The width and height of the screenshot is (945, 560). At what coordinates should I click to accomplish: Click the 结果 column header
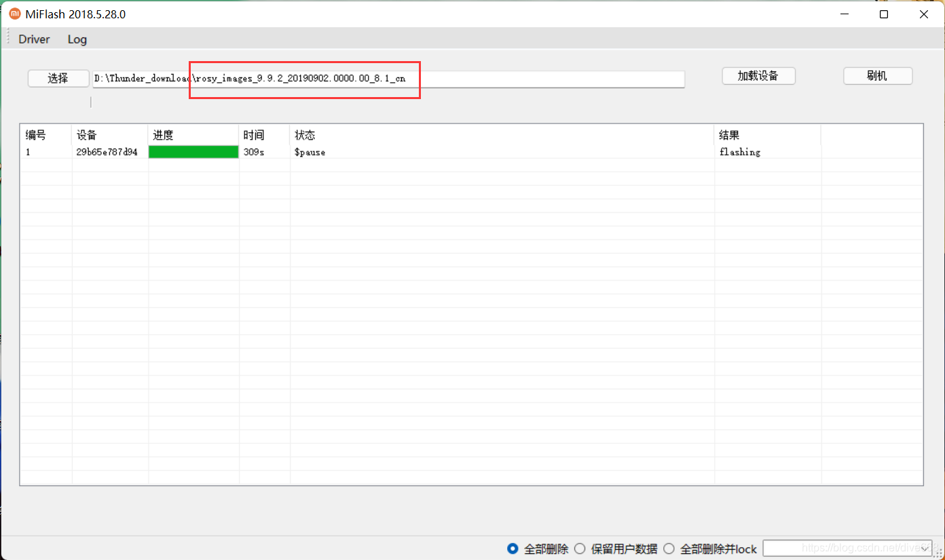click(x=768, y=135)
